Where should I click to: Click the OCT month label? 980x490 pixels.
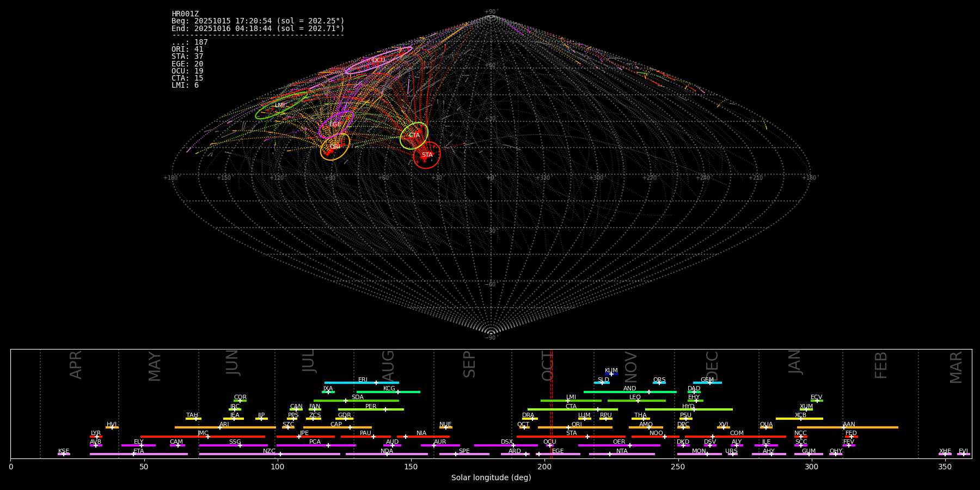pos(548,365)
